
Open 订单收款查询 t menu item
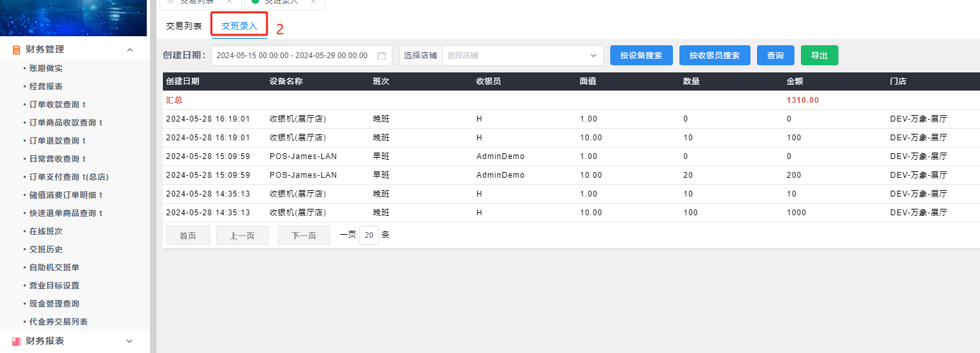(57, 104)
